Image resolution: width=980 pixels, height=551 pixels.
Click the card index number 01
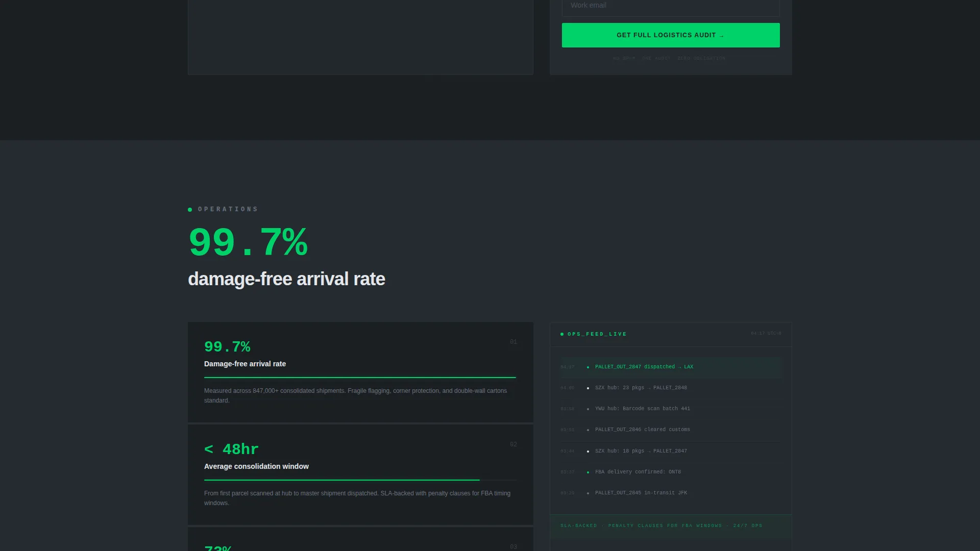click(513, 342)
